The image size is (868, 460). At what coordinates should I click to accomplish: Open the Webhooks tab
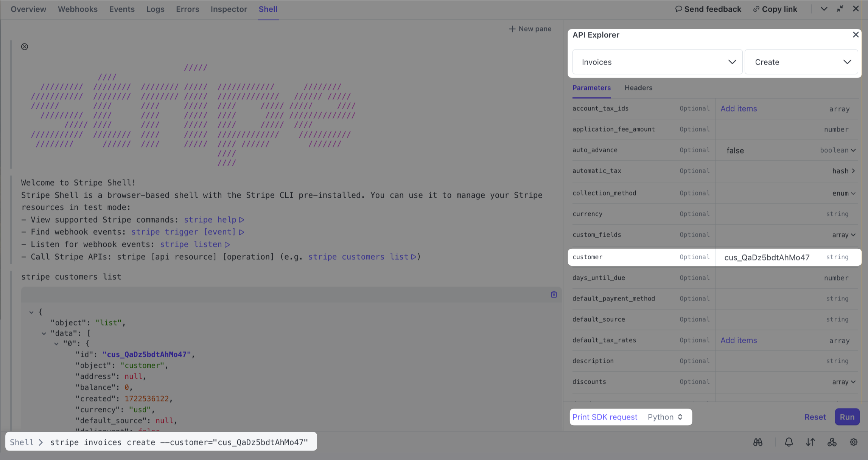(x=78, y=9)
